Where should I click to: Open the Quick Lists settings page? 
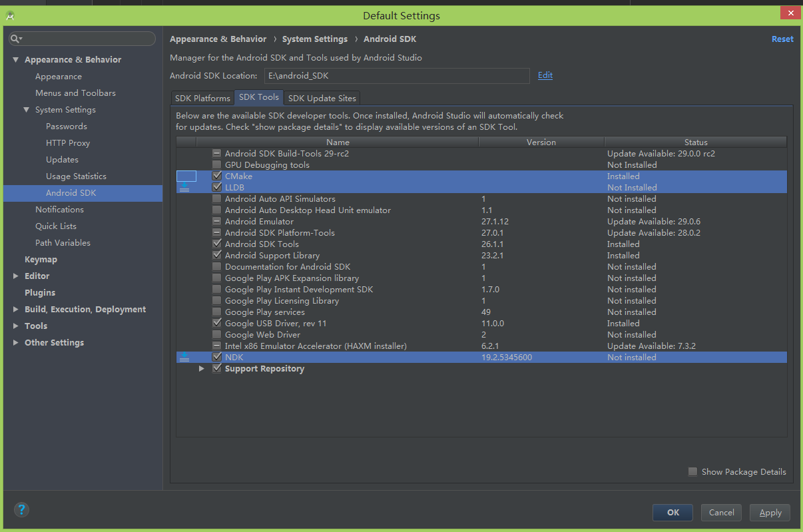point(56,226)
